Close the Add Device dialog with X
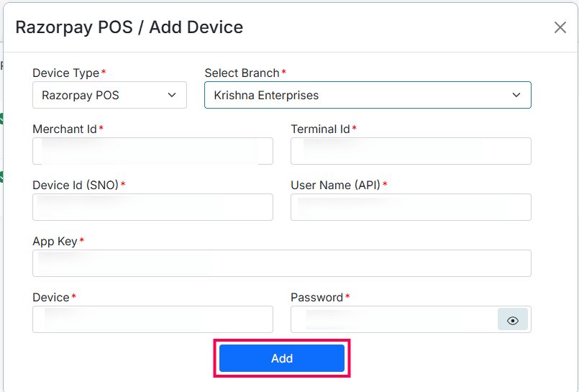This screenshot has height=392, width=579. coord(560,27)
